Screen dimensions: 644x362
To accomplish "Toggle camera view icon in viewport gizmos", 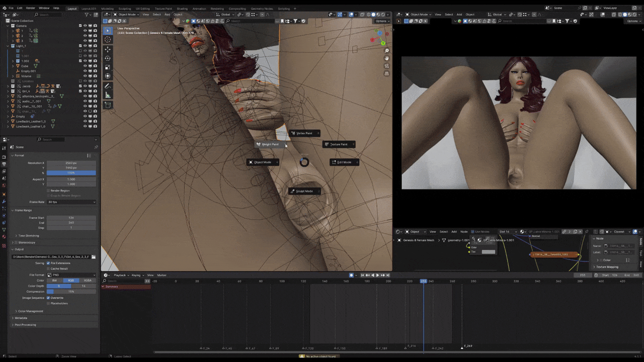I will [386, 66].
